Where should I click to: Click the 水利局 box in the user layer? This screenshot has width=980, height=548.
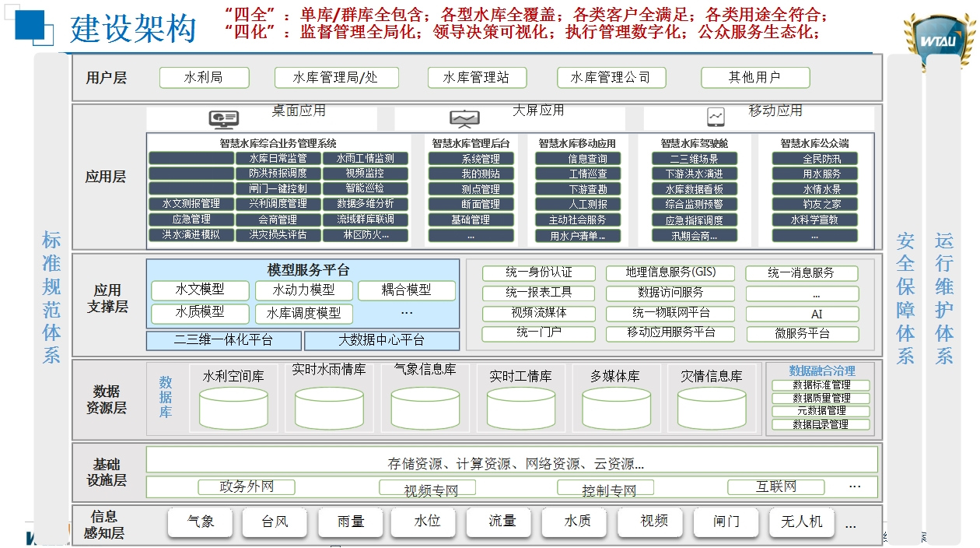coord(204,77)
